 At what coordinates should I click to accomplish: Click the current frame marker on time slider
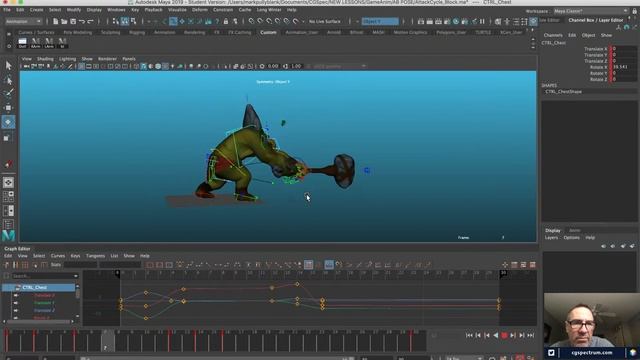point(108,341)
